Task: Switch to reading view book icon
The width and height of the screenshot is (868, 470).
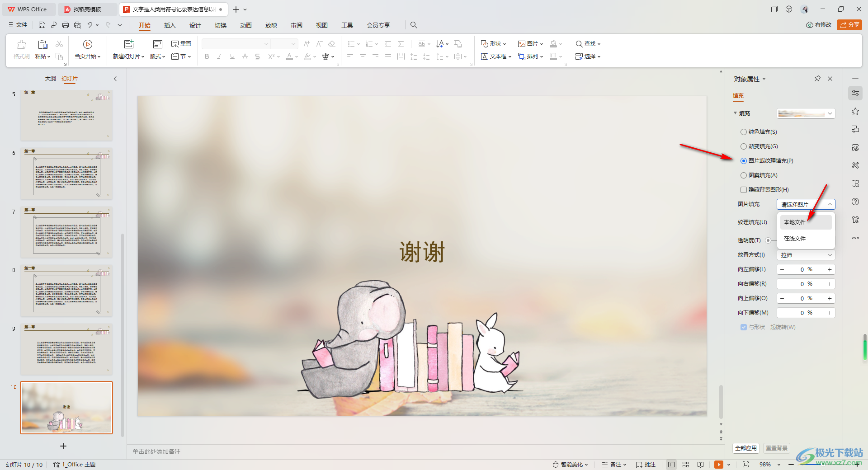Action: (x=700, y=465)
